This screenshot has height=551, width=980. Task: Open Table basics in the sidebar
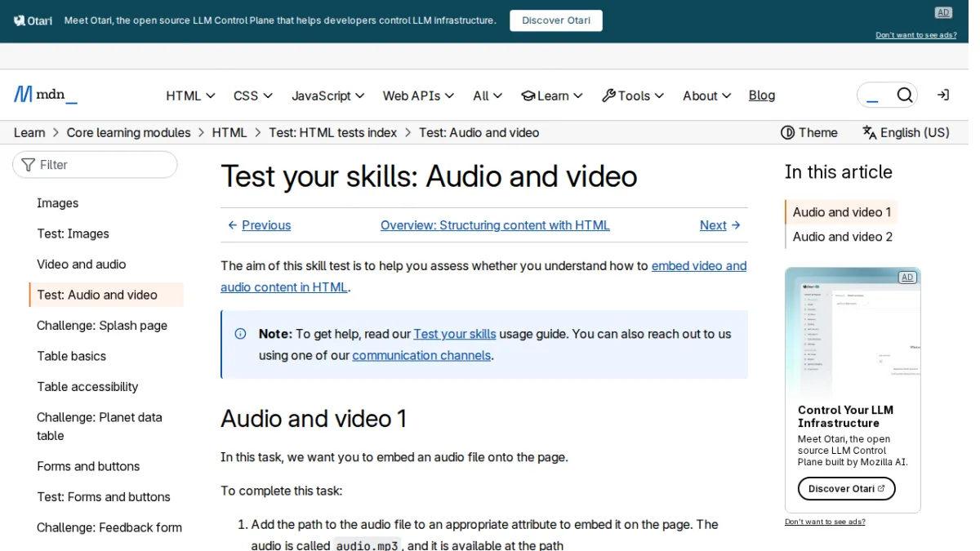coord(72,356)
